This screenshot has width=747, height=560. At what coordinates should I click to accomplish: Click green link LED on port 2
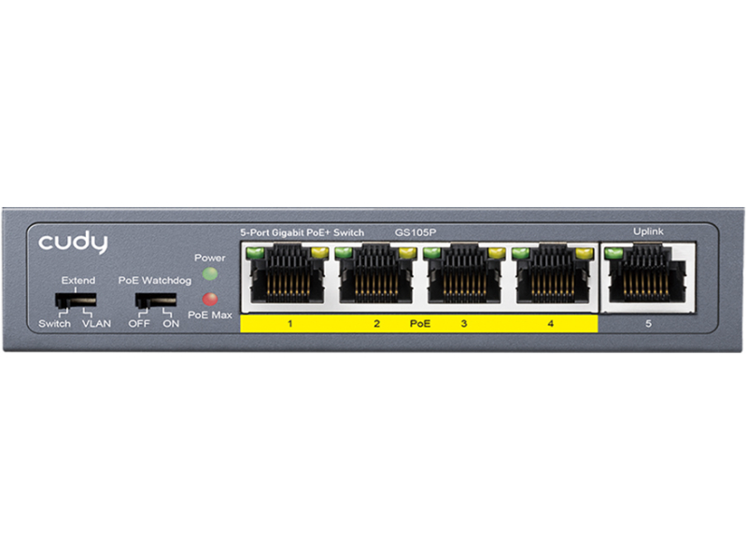point(344,253)
